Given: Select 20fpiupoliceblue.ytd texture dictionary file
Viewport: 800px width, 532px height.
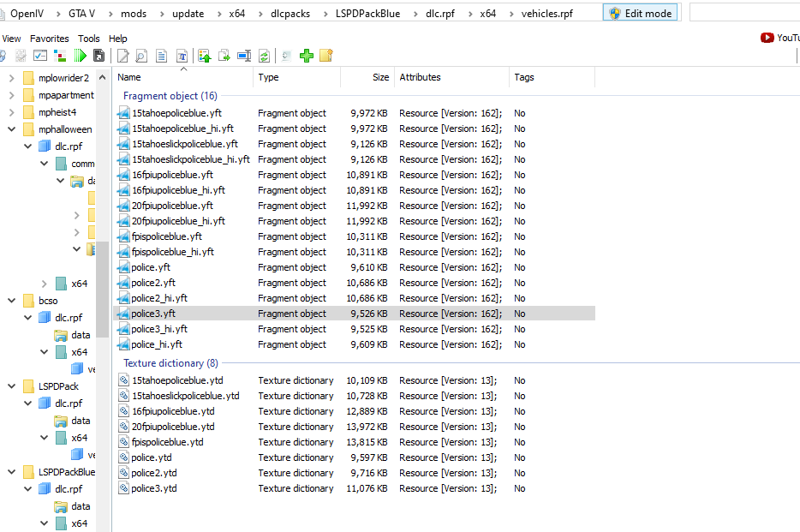Looking at the screenshot, I should pyautogui.click(x=172, y=427).
